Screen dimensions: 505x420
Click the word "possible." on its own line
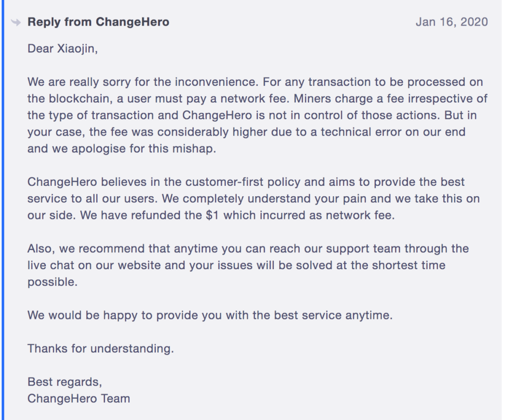pyautogui.click(x=52, y=282)
